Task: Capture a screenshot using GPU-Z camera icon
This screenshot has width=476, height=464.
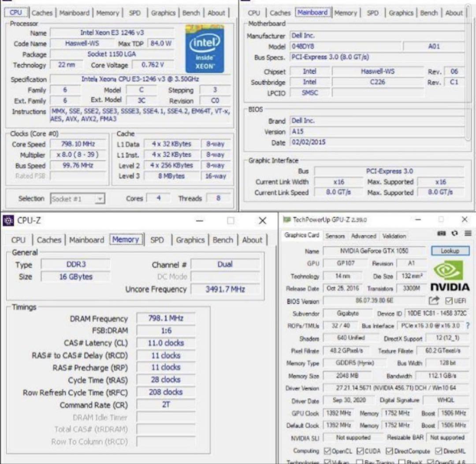Action: pyautogui.click(x=441, y=233)
